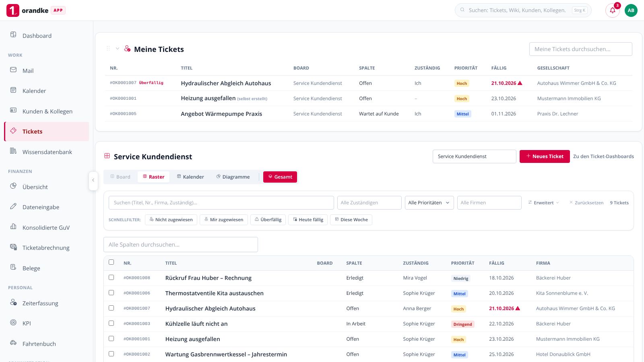
Task: Select the Raster view tab
Action: coord(154,177)
